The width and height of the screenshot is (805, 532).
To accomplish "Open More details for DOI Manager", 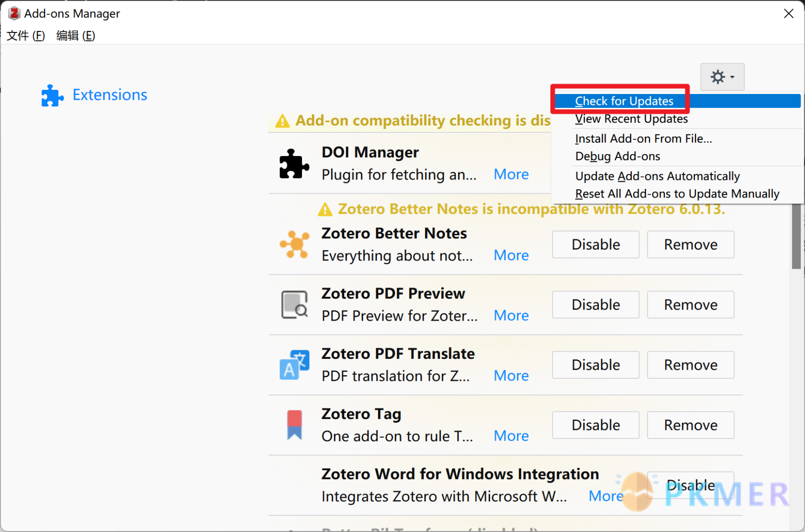I will pyautogui.click(x=511, y=174).
